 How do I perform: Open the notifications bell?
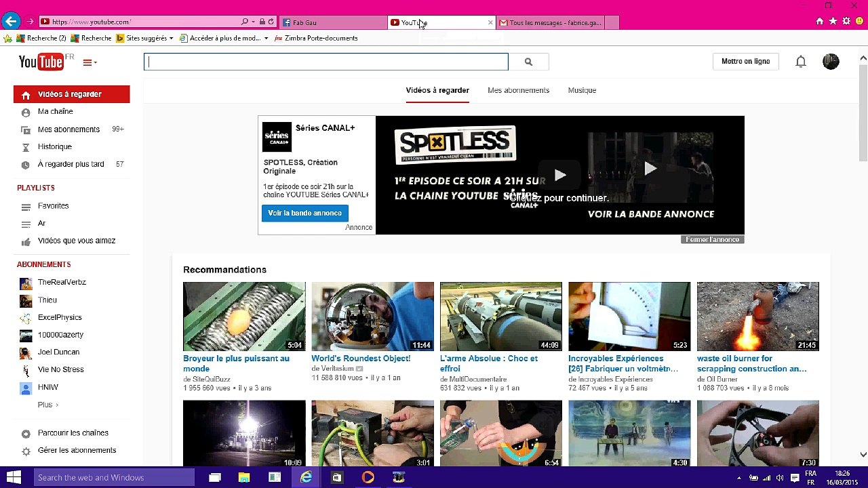[801, 62]
